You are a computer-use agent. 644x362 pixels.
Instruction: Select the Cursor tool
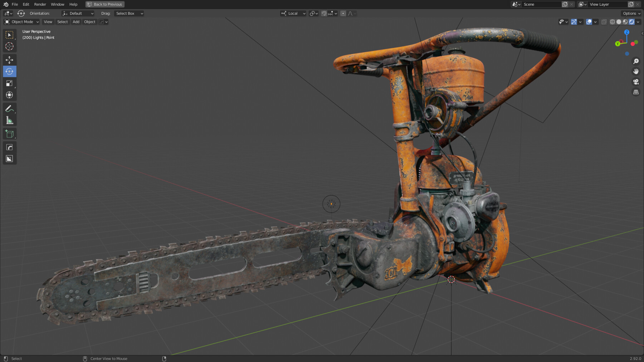pyautogui.click(x=9, y=46)
